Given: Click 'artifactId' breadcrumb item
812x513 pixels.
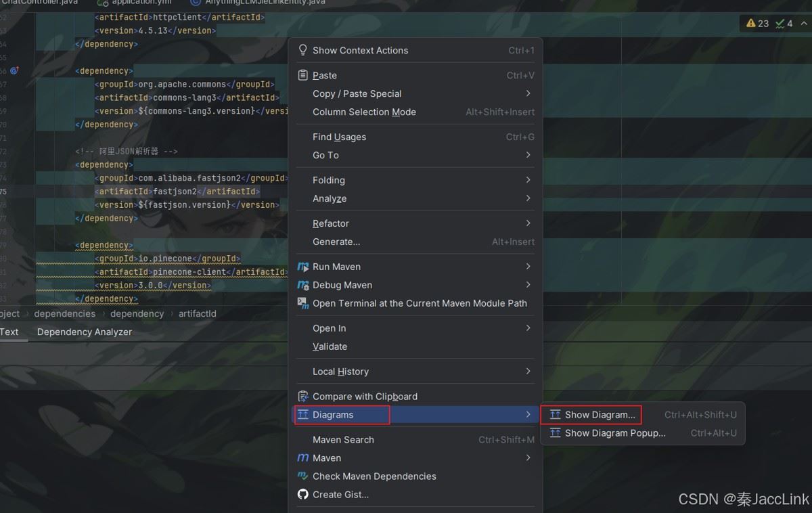Looking at the screenshot, I should pyautogui.click(x=198, y=313).
